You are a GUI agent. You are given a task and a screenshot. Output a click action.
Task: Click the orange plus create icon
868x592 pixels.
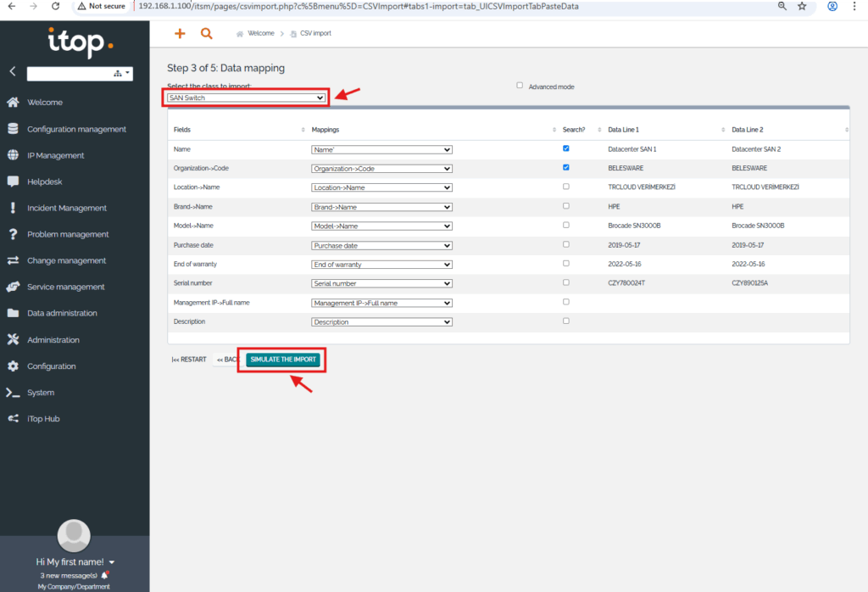pyautogui.click(x=179, y=34)
